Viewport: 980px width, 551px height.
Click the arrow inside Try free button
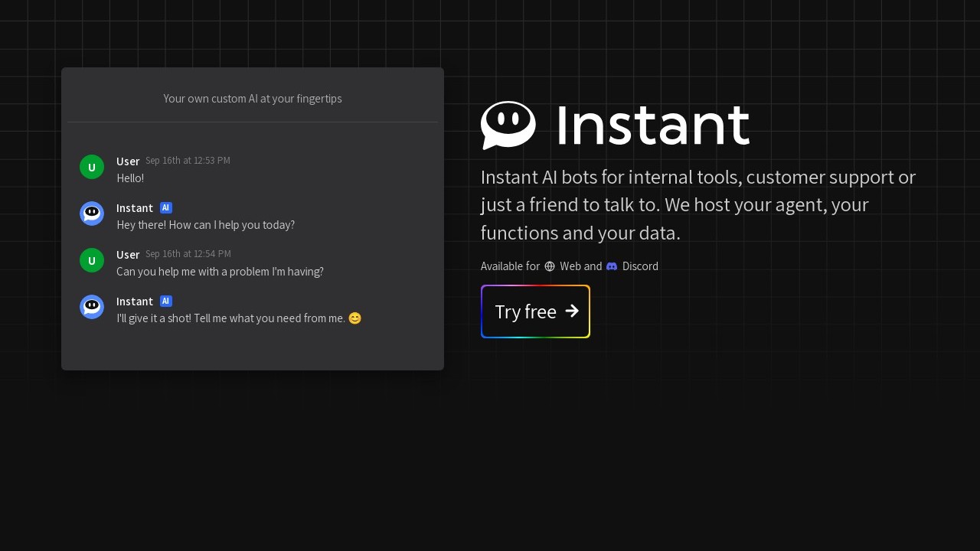pos(572,311)
